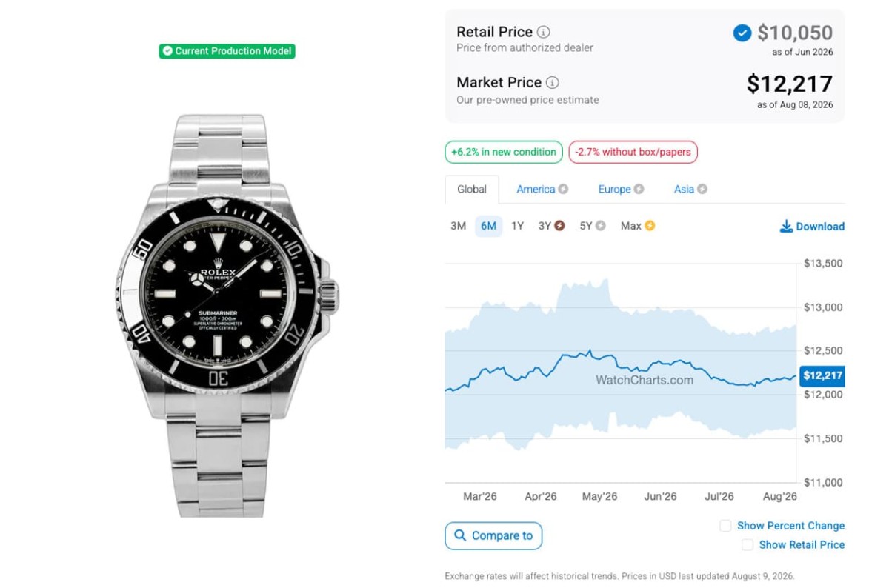The width and height of the screenshot is (889, 588).
Task: Click the Retail Price info icon
Action: tap(544, 32)
